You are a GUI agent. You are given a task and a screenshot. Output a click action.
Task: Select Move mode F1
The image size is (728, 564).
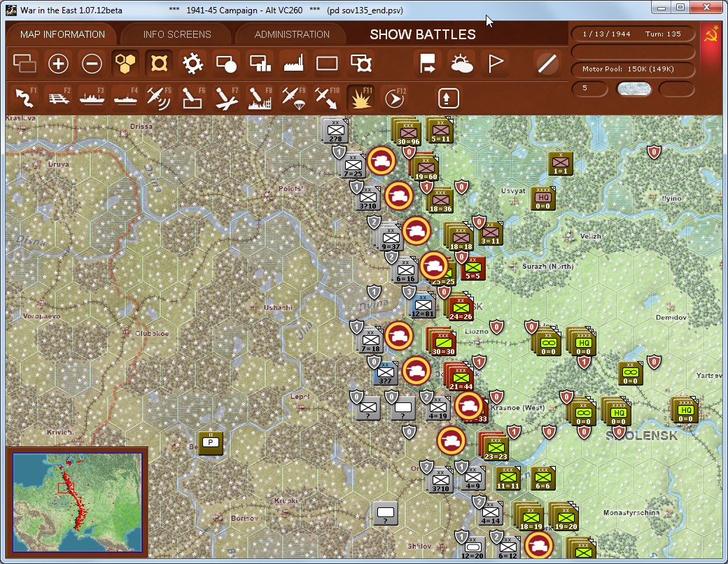click(25, 98)
